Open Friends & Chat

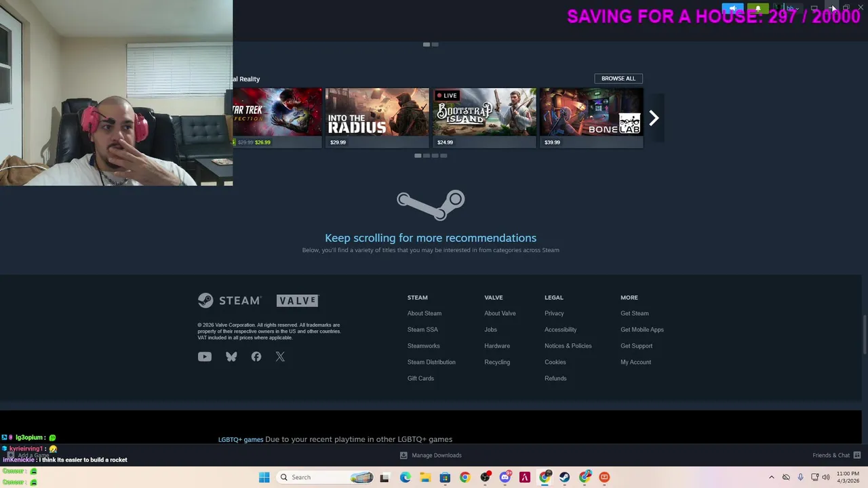coord(837,455)
